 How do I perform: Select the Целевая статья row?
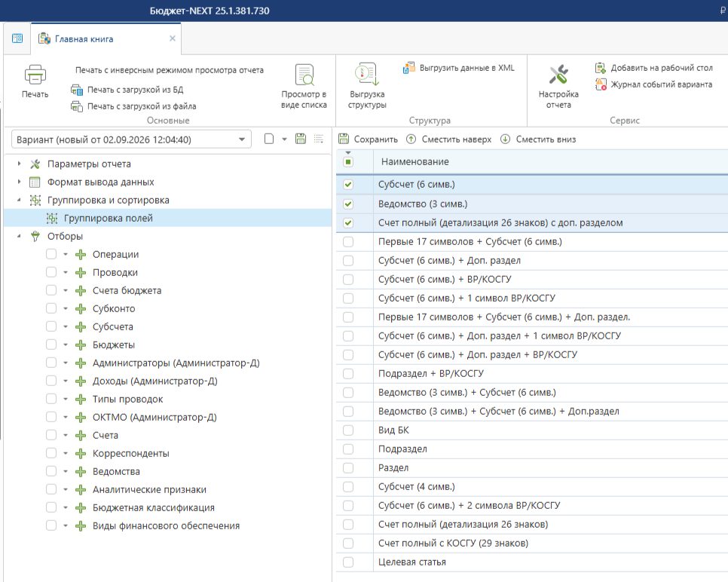pos(531,562)
